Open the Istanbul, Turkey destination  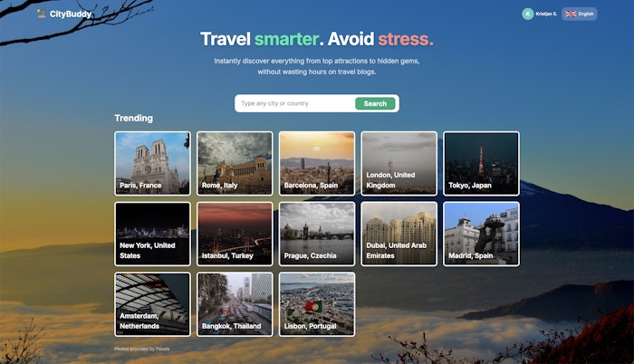(235, 234)
